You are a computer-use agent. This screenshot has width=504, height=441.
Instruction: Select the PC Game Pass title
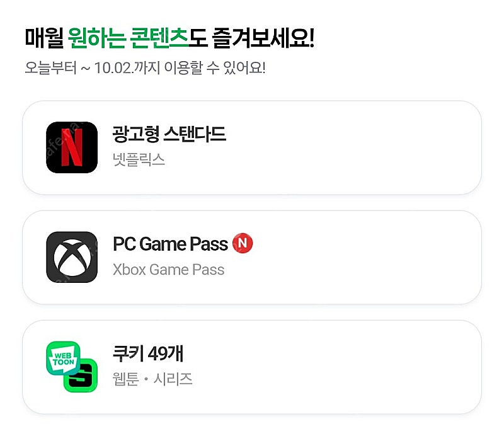(170, 244)
